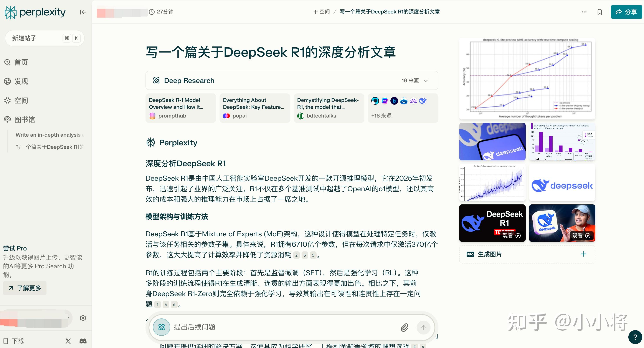Open the popai source card
The image size is (644, 348).
[x=255, y=108]
